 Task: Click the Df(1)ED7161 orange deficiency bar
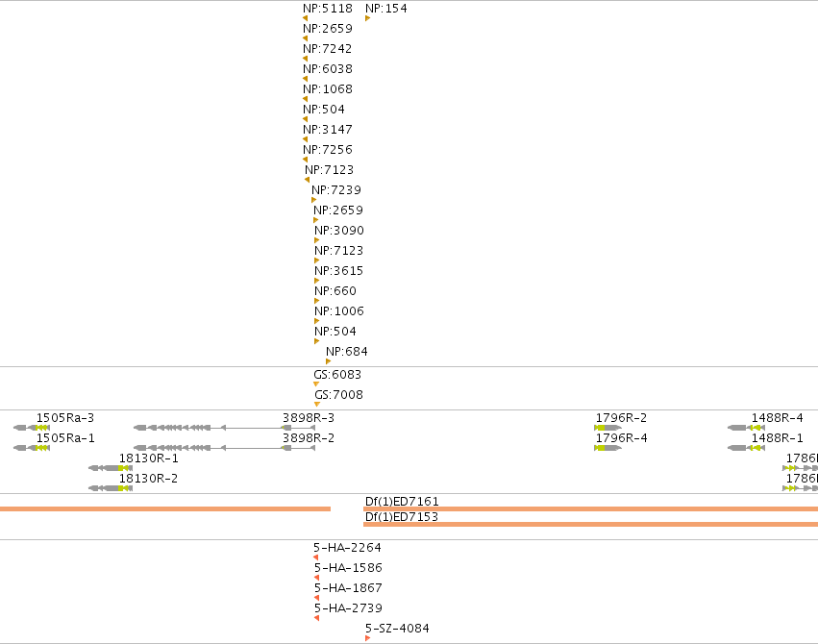[590, 508]
